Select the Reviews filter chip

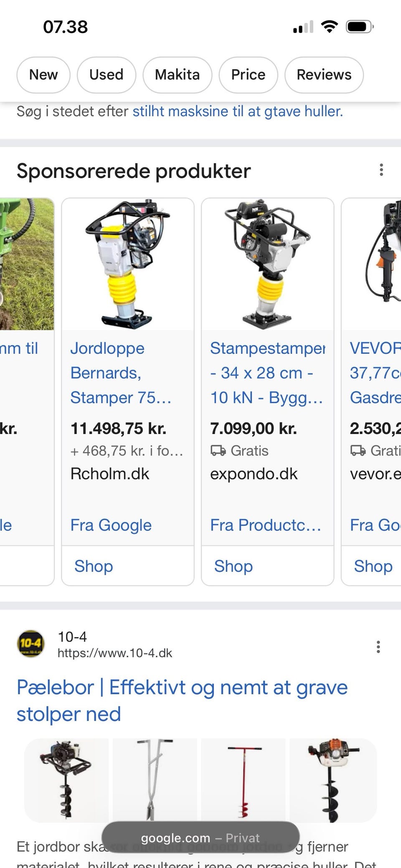(x=324, y=75)
